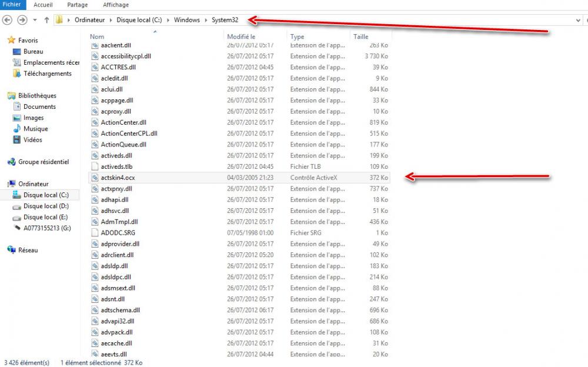Viewport: 588px width, 367px height.
Task: Select actxprxy.dll file name
Action: 116,189
